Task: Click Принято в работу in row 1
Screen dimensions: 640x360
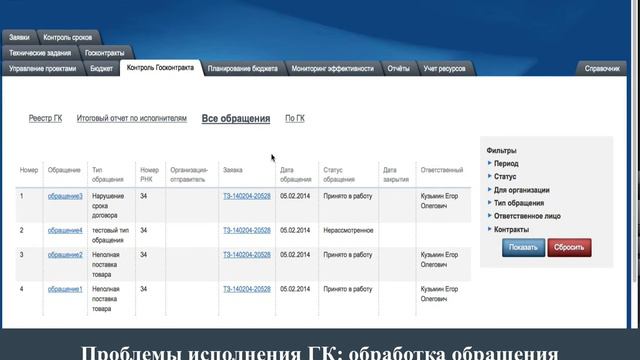Action: (x=348, y=196)
